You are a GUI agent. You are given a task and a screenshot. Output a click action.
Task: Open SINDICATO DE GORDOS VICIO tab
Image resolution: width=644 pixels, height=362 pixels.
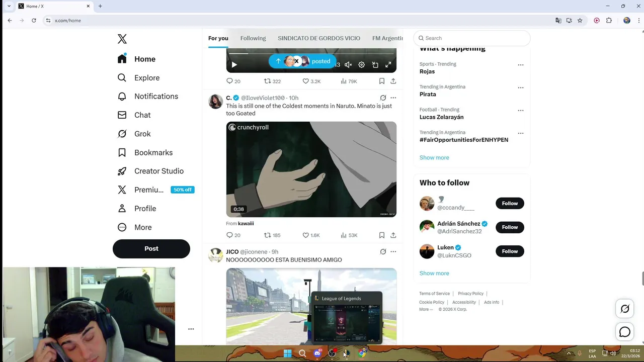tap(319, 38)
